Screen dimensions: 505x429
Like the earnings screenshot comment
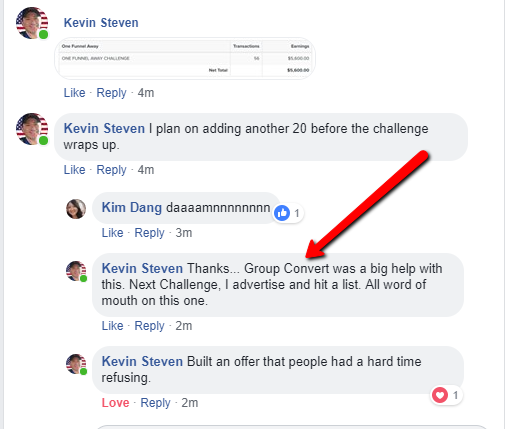coord(74,93)
